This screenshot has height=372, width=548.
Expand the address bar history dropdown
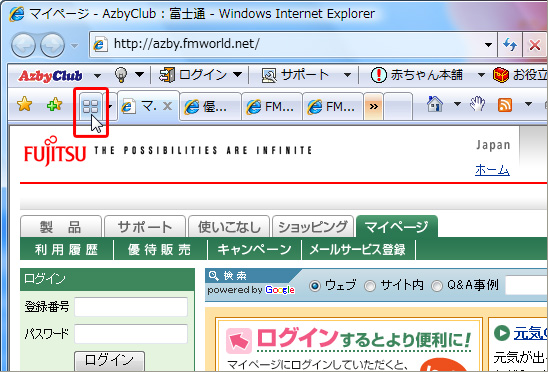(x=489, y=44)
